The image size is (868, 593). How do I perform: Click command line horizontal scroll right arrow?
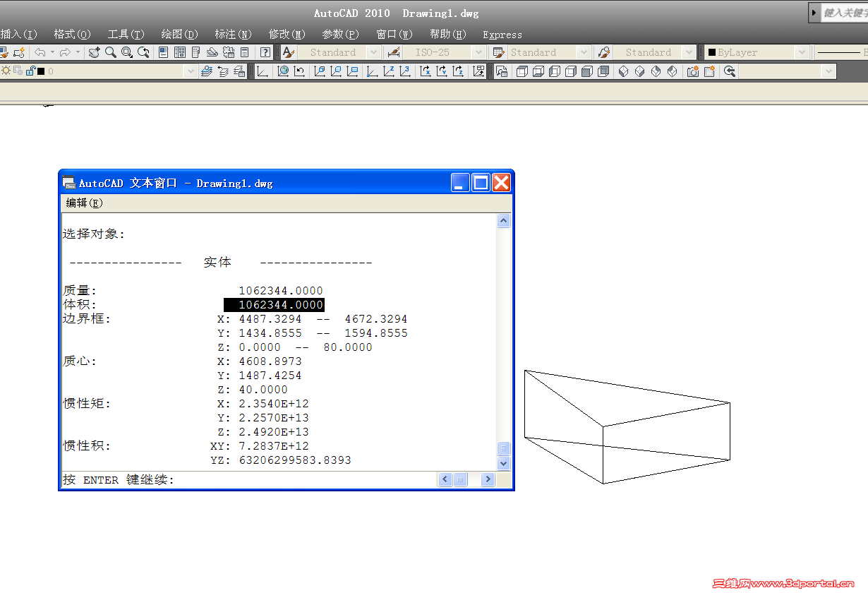[488, 479]
